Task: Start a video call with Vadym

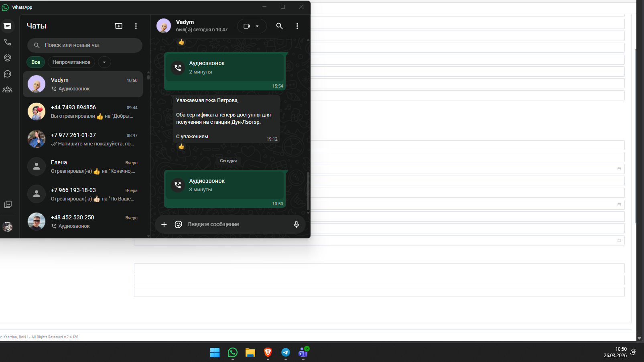Action: (247, 26)
